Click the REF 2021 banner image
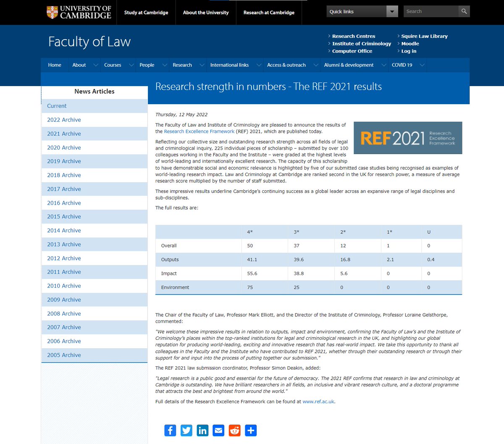Viewport: 504px width, 444px height. tap(408, 138)
